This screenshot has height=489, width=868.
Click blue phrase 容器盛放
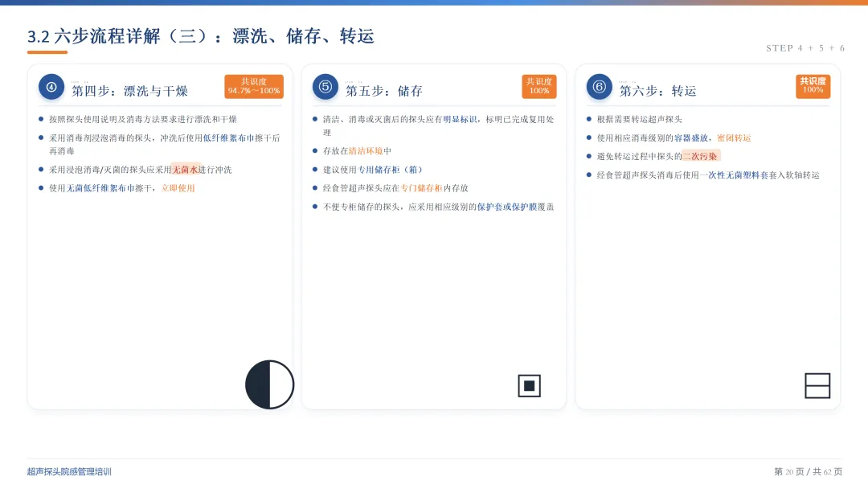pyautogui.click(x=691, y=138)
